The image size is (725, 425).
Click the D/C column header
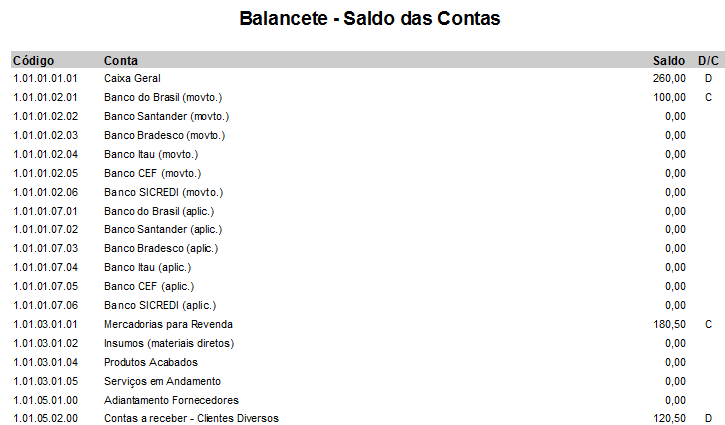pos(708,60)
